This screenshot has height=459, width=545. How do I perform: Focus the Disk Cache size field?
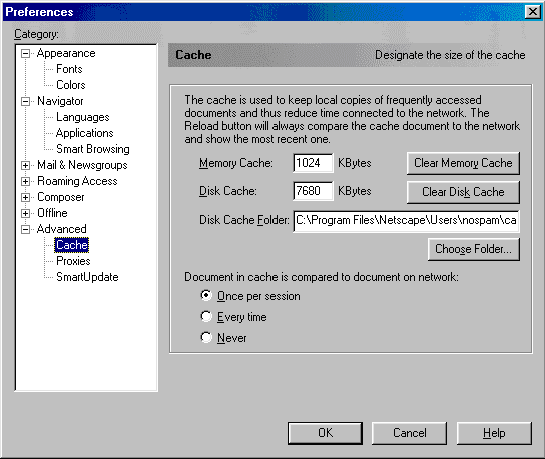point(313,191)
